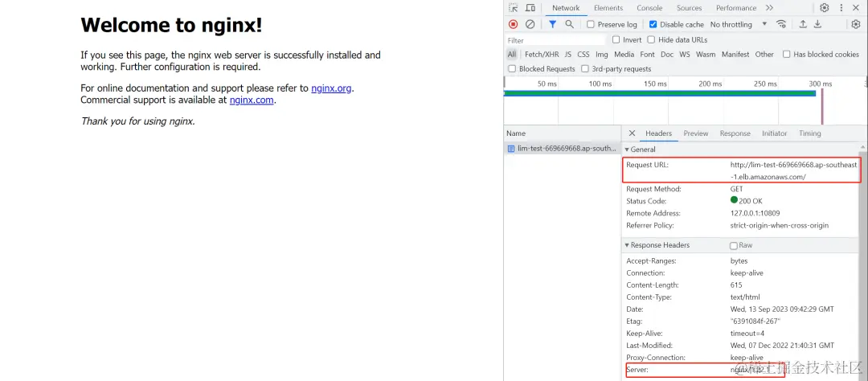Enable 3rd-party requests checkbox
The height and width of the screenshot is (381, 868).
(585, 69)
